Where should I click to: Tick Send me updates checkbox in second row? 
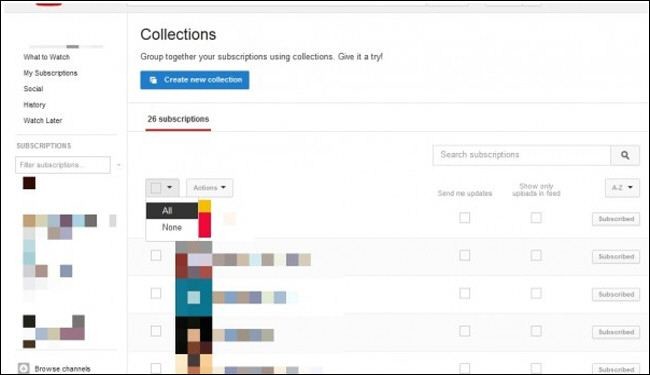[465, 255]
